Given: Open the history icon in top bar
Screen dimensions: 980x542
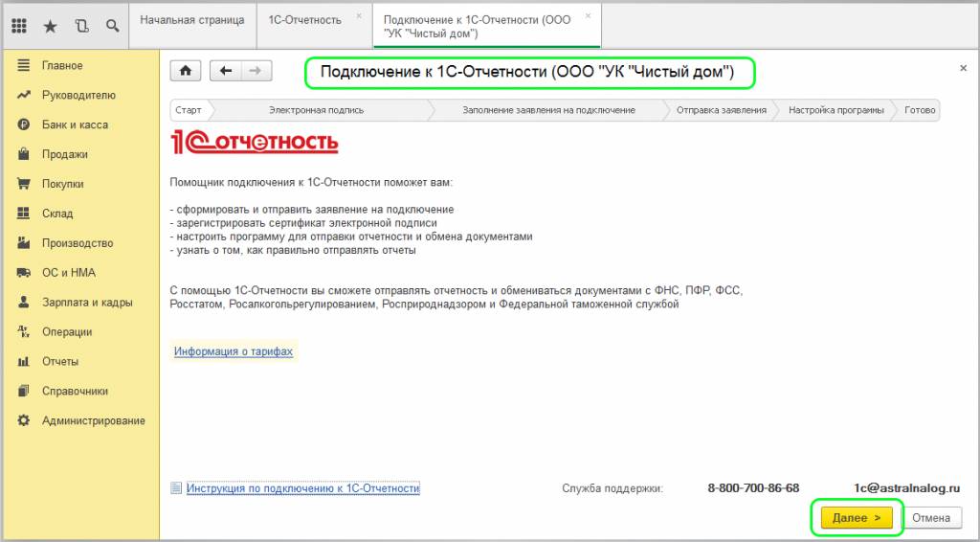Looking at the screenshot, I should pyautogui.click(x=81, y=26).
